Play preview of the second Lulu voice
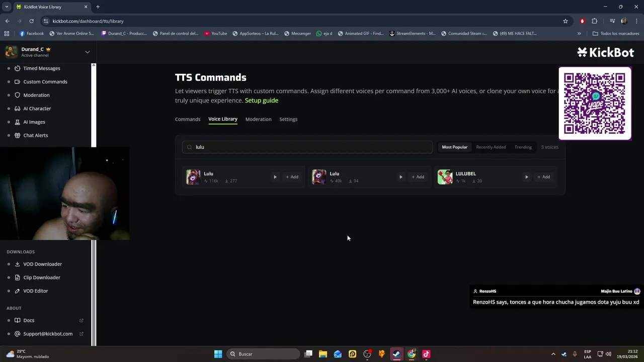Viewport: 644px width, 362px height. pos(400,177)
